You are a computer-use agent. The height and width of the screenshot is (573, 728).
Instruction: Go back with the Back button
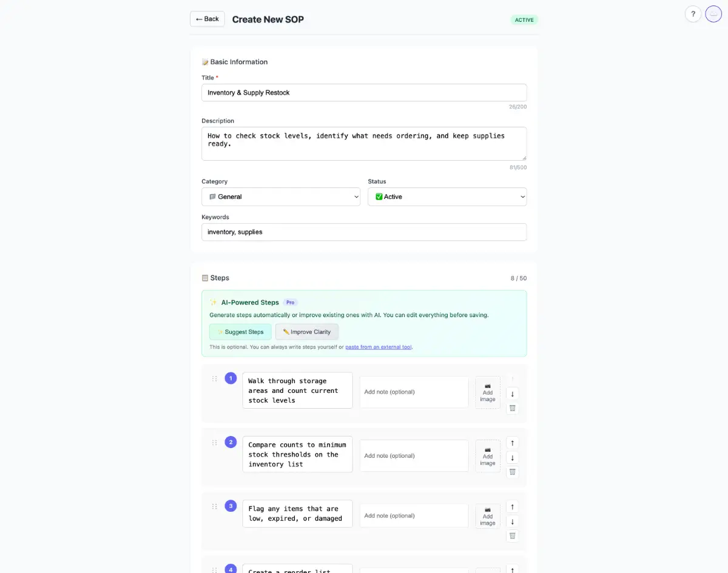[207, 19]
